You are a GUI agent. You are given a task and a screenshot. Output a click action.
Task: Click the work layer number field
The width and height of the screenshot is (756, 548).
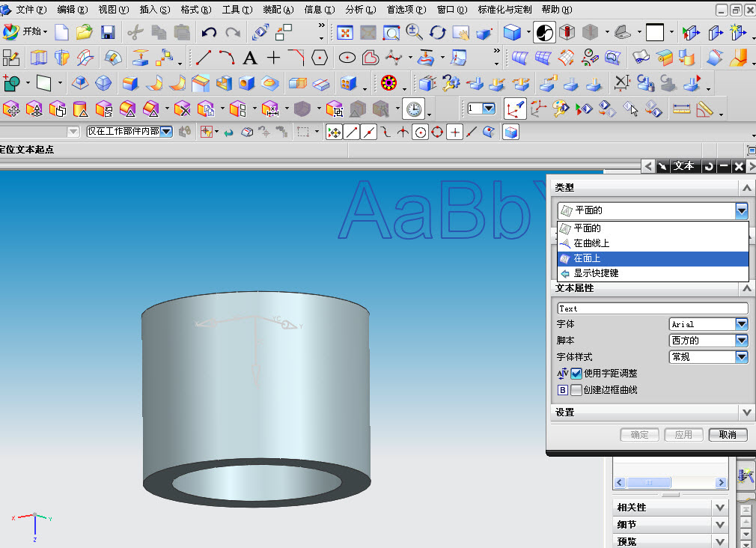pyautogui.click(x=481, y=109)
